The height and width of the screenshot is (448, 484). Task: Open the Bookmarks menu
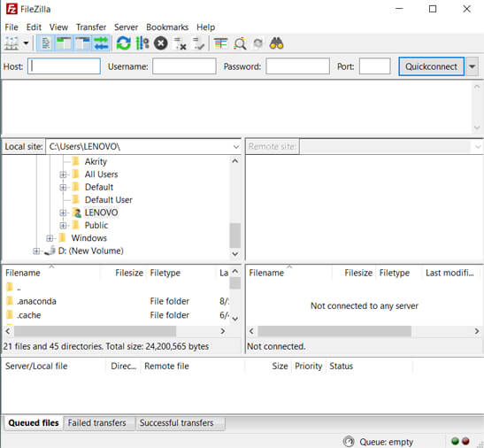pyautogui.click(x=167, y=27)
